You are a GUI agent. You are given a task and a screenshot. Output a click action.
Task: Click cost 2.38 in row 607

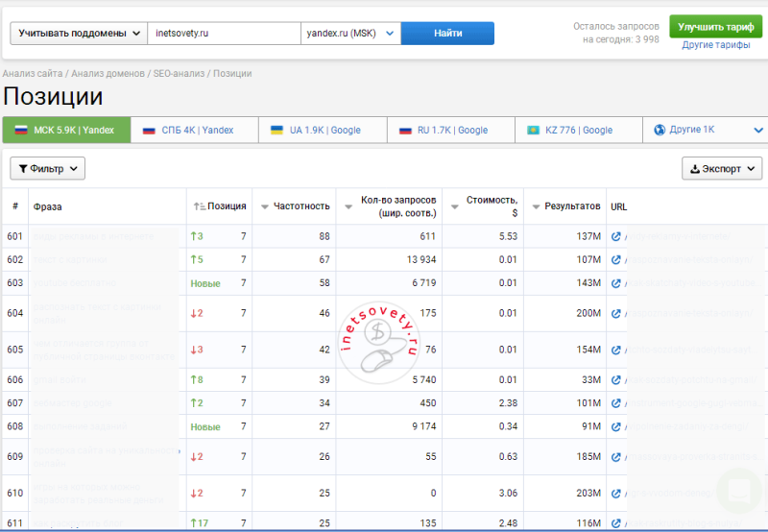pos(508,403)
